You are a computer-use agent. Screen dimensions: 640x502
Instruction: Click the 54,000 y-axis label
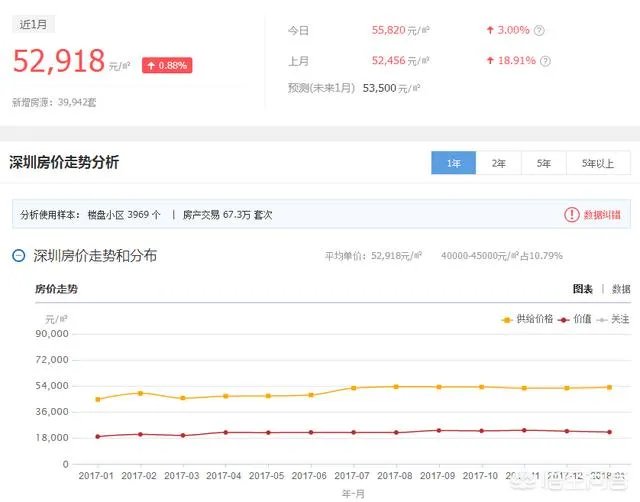52,386
